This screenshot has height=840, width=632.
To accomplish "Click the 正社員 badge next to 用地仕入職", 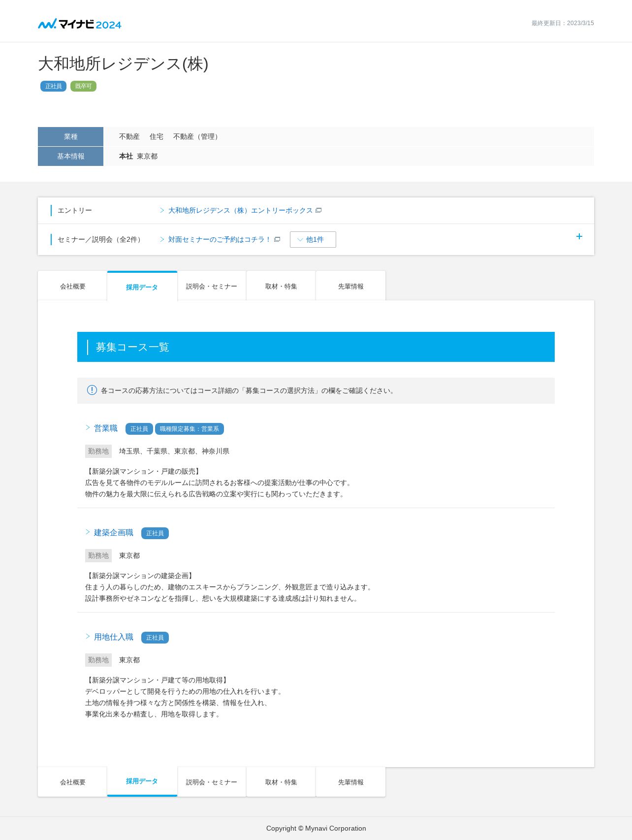I will pyautogui.click(x=155, y=638).
